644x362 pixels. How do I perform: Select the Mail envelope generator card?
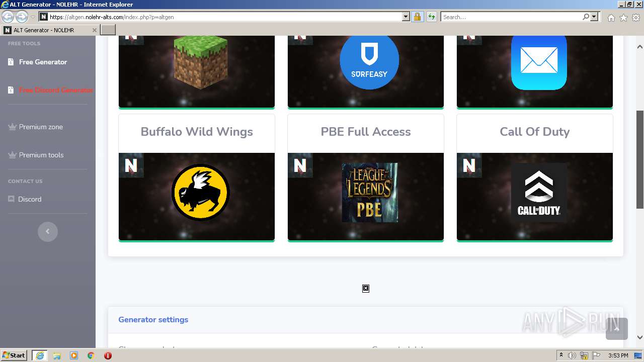tap(535, 71)
